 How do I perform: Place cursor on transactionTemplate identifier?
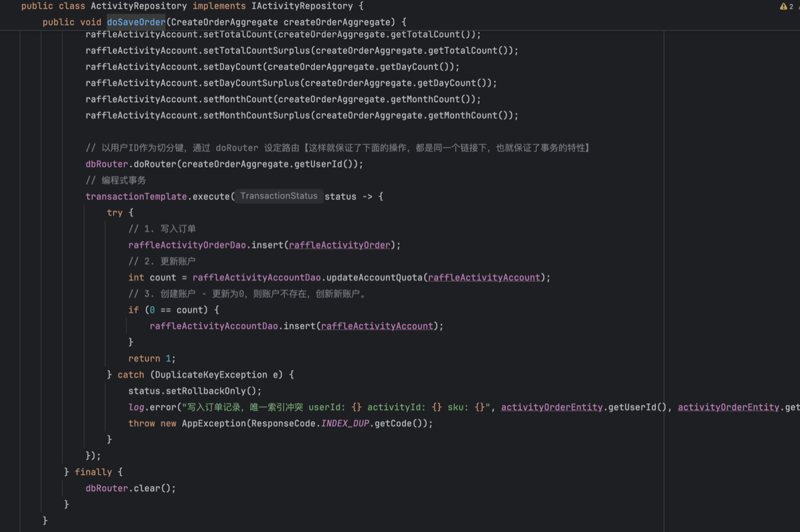136,197
